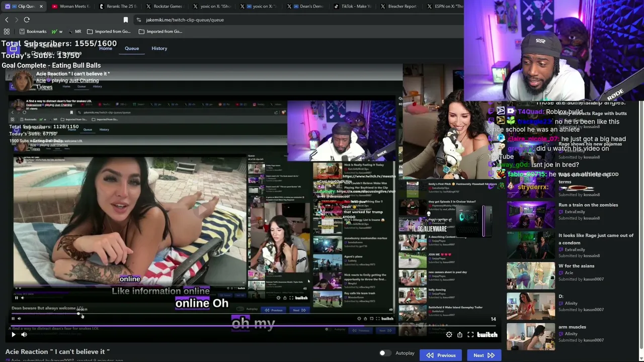
Task: Switch to the Dean's Demo tab
Action: coord(306,7)
